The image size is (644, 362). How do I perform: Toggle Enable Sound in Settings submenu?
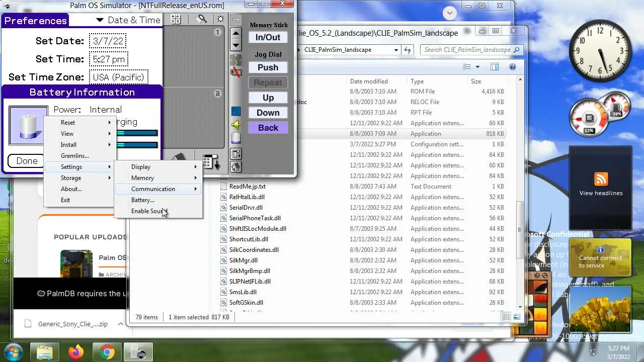coord(158,211)
